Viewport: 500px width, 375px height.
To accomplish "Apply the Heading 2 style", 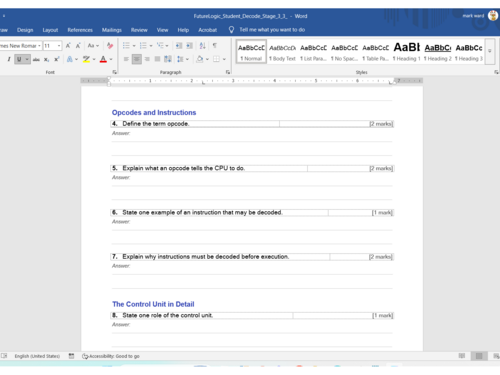I will pyautogui.click(x=438, y=51).
